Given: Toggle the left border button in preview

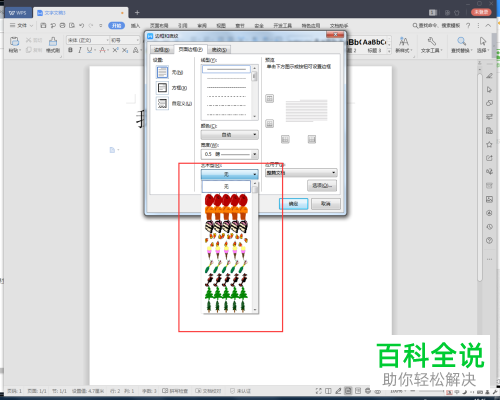Looking at the screenshot, I should (x=285, y=139).
